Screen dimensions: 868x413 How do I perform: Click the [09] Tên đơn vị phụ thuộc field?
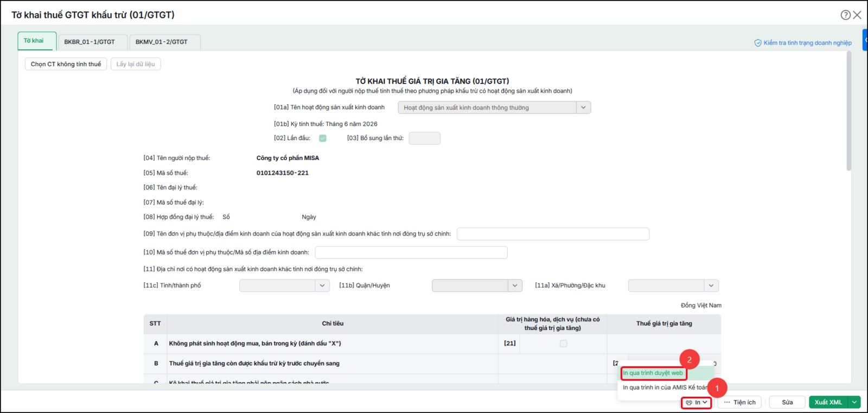click(x=553, y=234)
